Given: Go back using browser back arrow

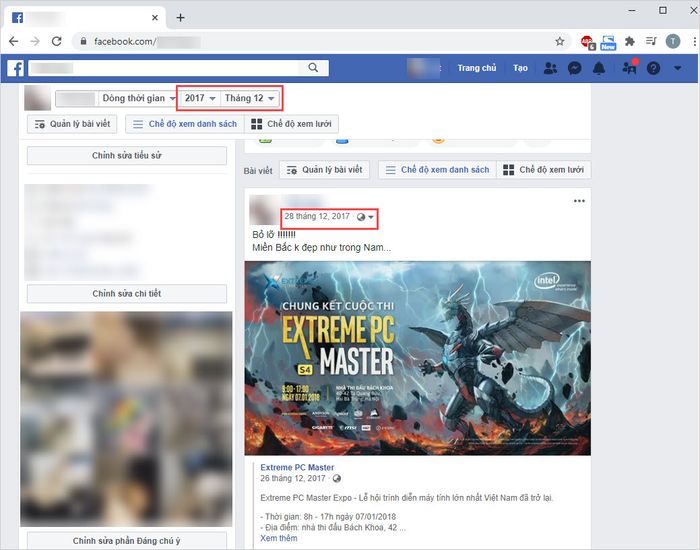Looking at the screenshot, I should [x=13, y=42].
